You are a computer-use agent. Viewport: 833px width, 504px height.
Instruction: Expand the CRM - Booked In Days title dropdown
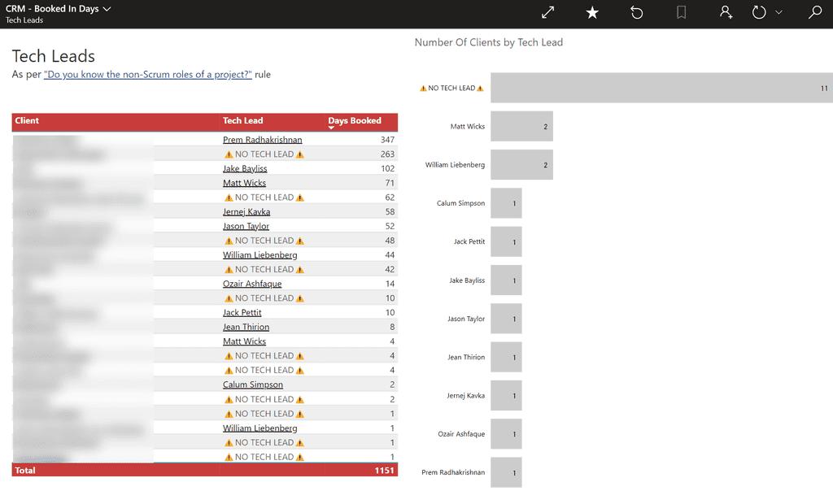(107, 9)
